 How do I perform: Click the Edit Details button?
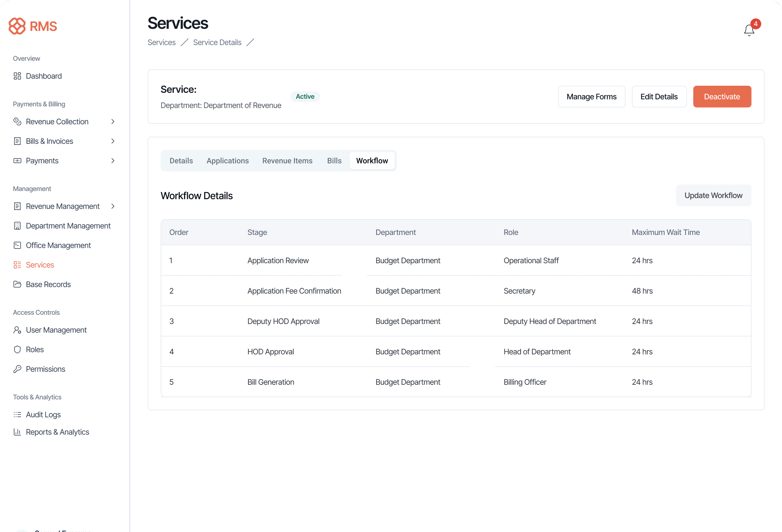[x=659, y=97]
